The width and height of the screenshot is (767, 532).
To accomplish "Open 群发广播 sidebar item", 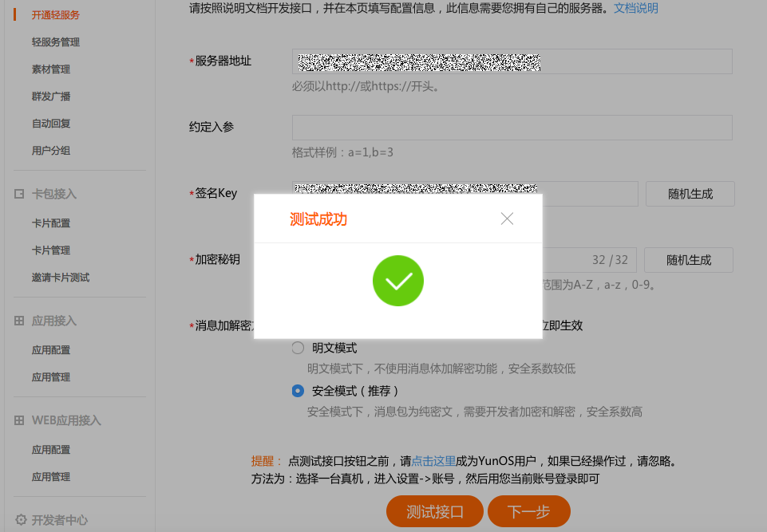I will [51, 97].
